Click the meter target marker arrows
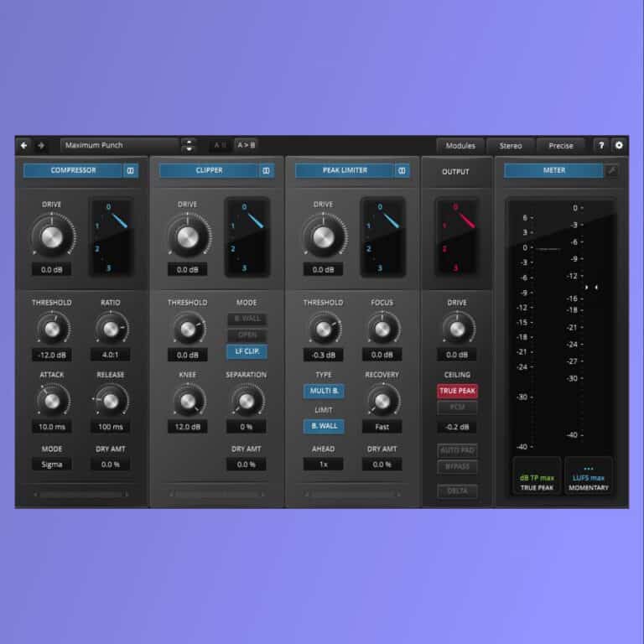 (591, 288)
